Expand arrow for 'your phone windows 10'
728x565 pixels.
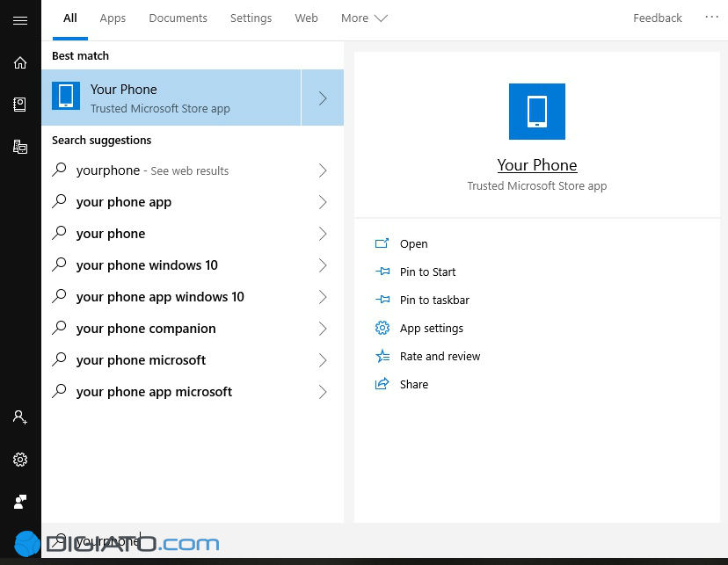pyautogui.click(x=323, y=265)
